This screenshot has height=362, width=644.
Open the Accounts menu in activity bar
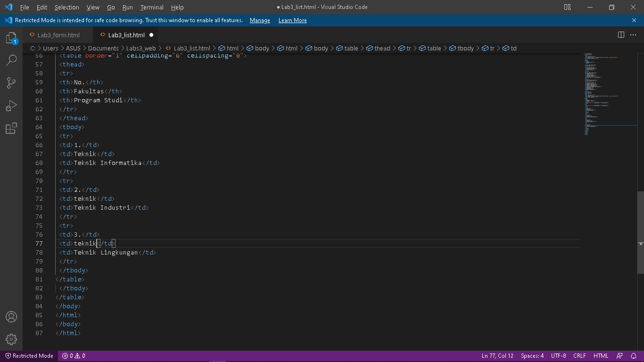(x=11, y=317)
